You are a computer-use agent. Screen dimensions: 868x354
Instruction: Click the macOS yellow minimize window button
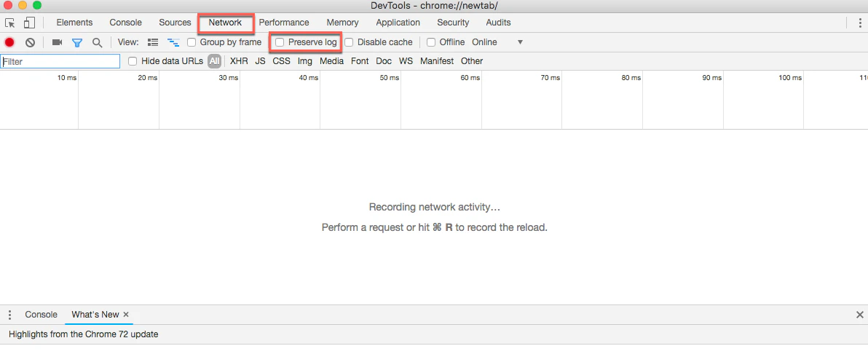click(x=23, y=6)
